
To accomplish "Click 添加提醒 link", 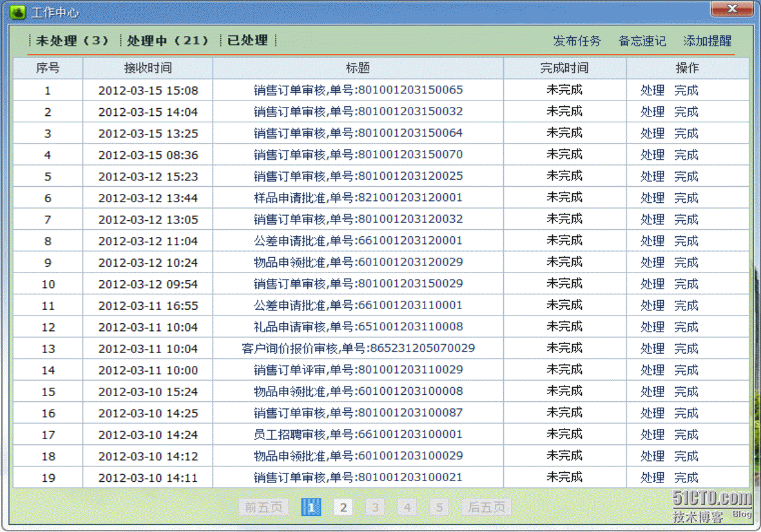I will click(x=707, y=41).
